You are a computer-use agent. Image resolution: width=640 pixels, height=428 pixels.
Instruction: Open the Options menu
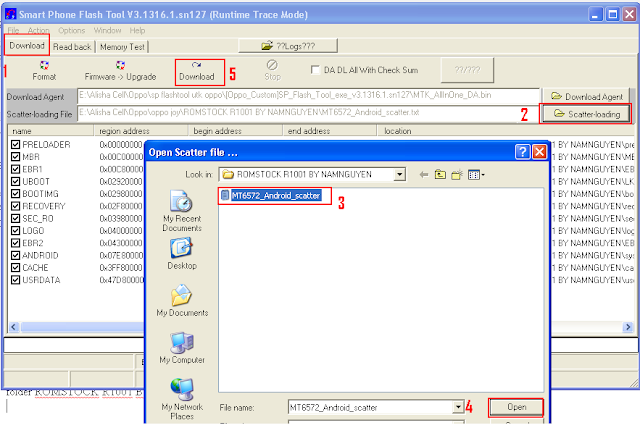pos(71,30)
